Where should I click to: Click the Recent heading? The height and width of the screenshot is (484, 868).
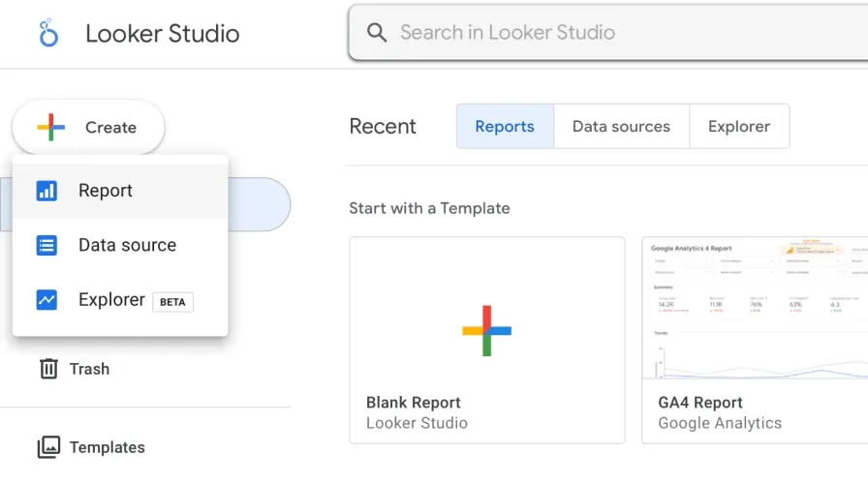pyautogui.click(x=383, y=126)
